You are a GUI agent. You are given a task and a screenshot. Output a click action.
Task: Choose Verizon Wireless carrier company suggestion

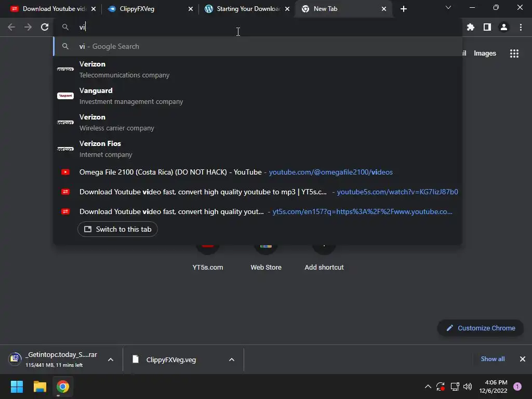coord(258,122)
